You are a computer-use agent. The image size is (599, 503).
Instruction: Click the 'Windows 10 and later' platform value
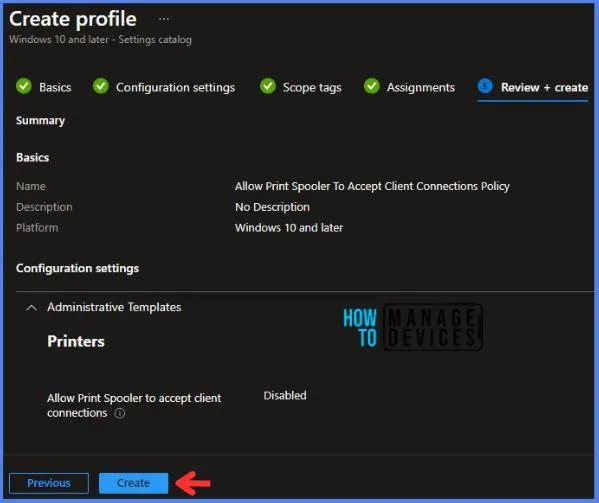click(289, 228)
